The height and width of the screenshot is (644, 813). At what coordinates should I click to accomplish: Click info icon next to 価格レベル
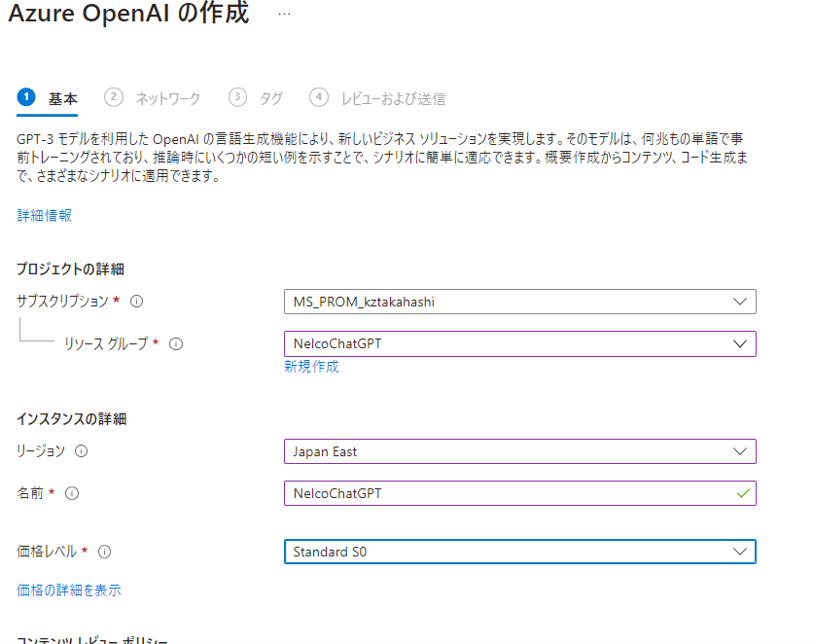pyautogui.click(x=105, y=552)
